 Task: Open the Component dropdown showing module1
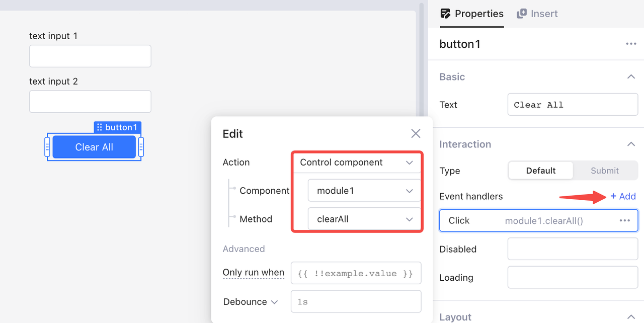[x=364, y=191]
